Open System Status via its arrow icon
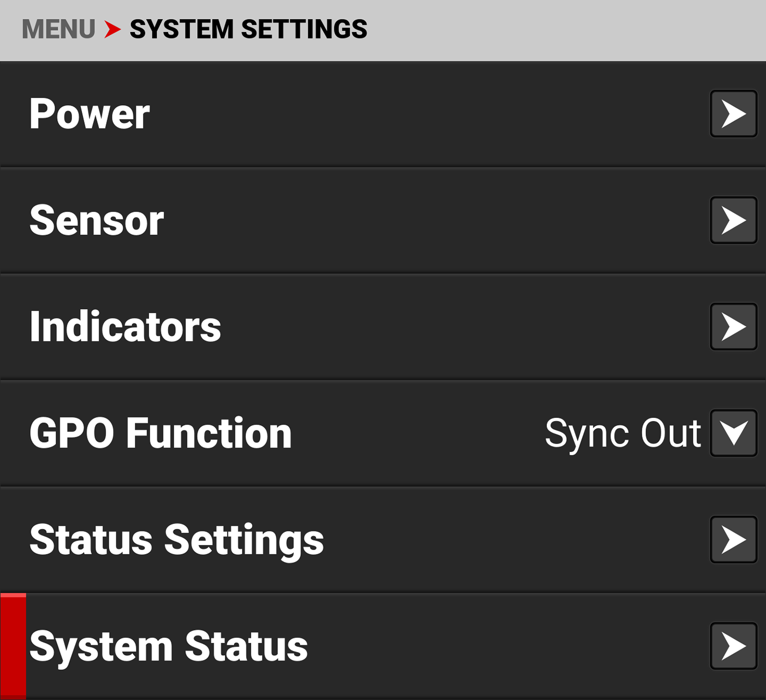 click(733, 645)
